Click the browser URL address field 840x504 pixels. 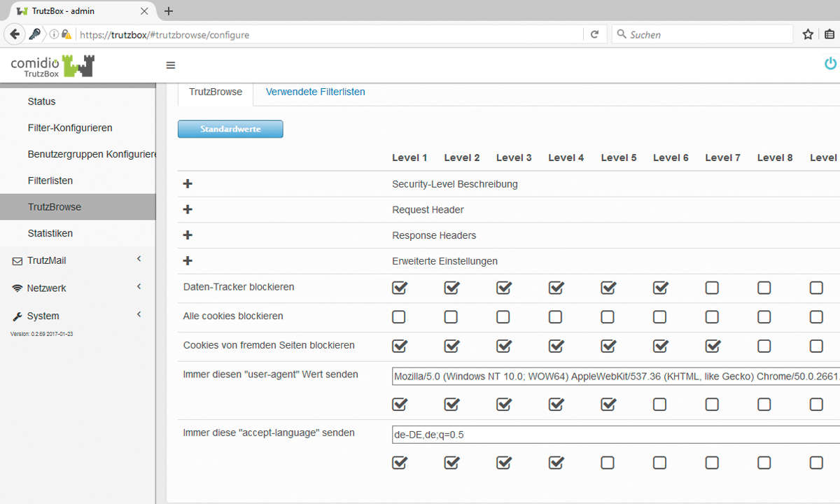pos(329,34)
